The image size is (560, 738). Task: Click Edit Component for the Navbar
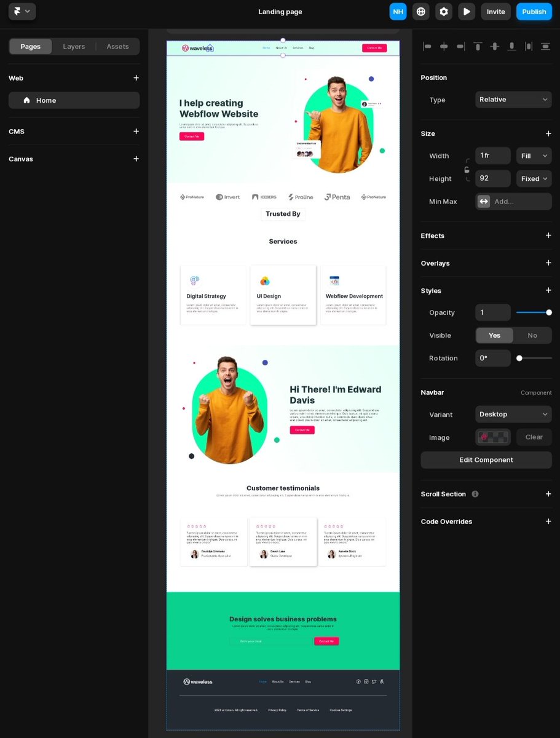[x=486, y=459]
